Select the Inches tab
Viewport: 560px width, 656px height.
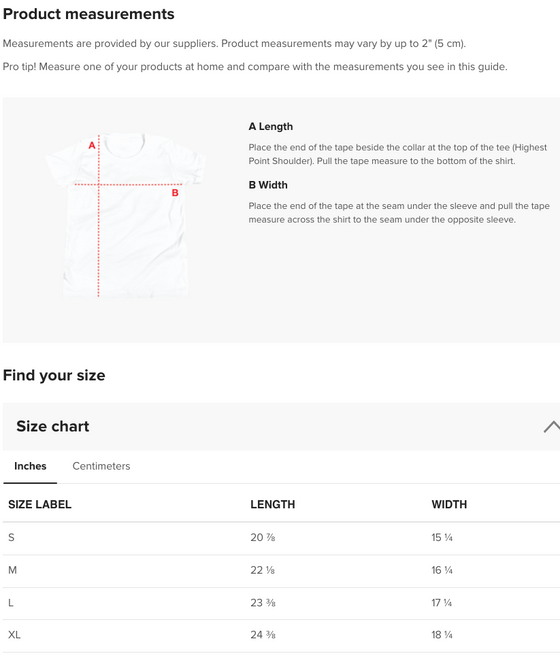click(30, 466)
